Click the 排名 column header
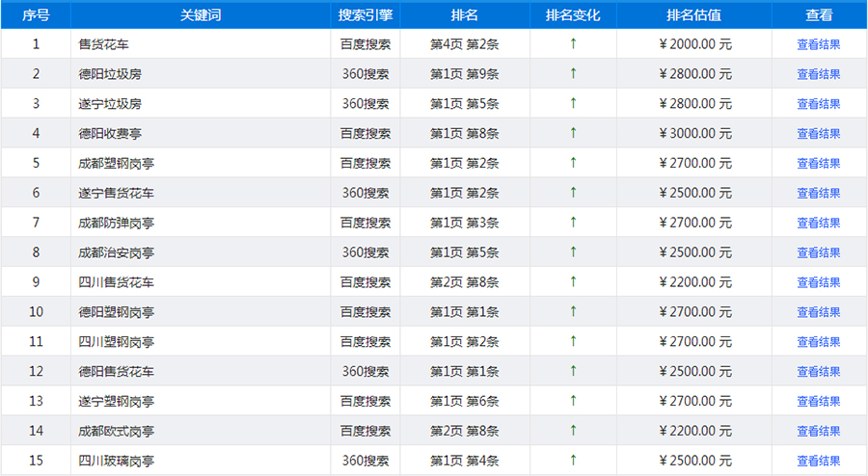The height and width of the screenshot is (476, 868). pyautogui.click(x=465, y=15)
